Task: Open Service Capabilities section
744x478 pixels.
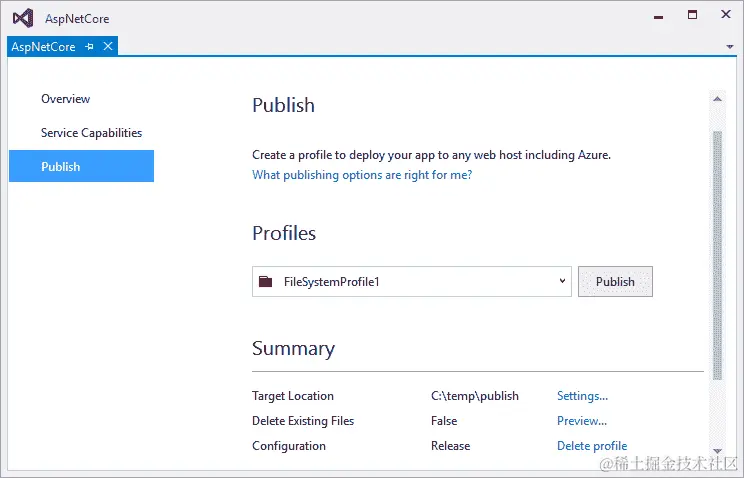Action: 92,133
